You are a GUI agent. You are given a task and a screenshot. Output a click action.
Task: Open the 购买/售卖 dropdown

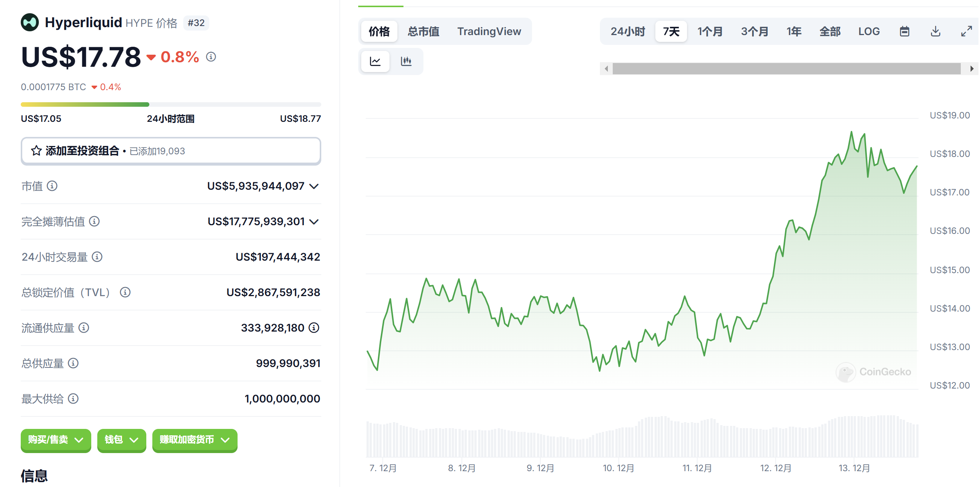(x=56, y=440)
